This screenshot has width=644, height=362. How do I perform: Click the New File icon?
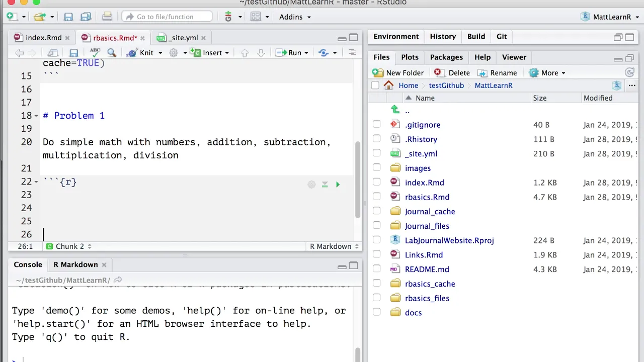12,17
